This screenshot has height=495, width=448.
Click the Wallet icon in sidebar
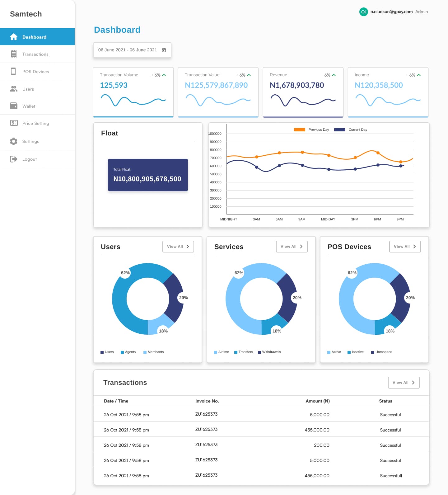coord(14,106)
